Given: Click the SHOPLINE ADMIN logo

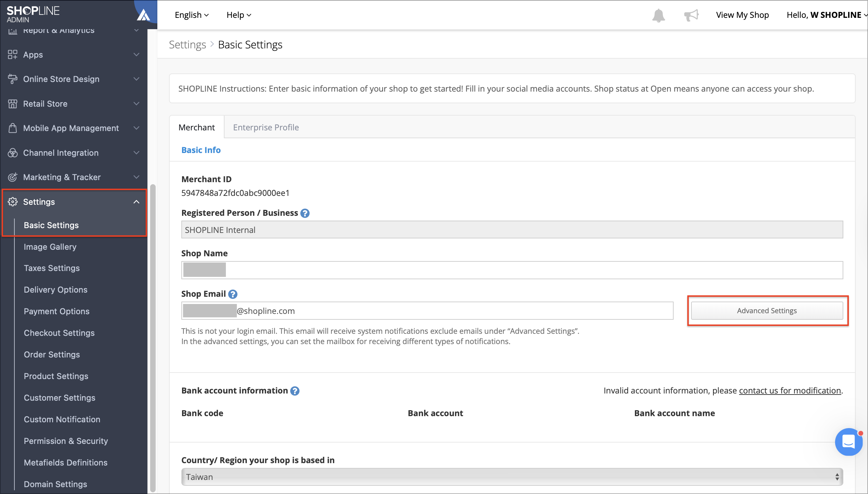Looking at the screenshot, I should (33, 14).
